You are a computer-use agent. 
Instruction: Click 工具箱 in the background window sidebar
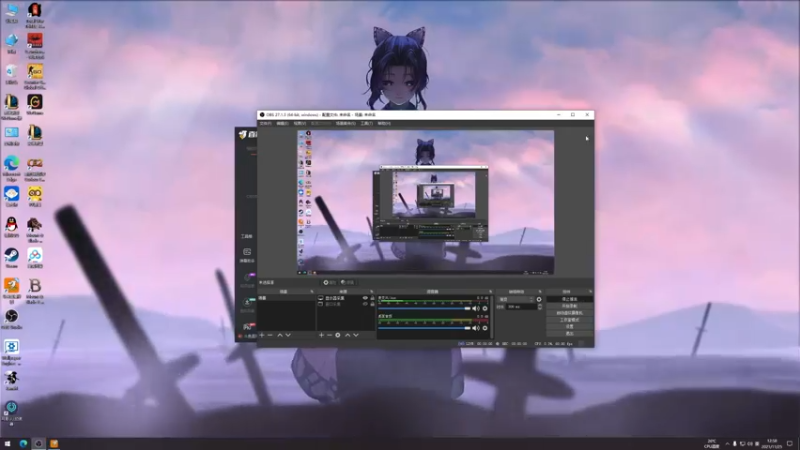(247, 236)
